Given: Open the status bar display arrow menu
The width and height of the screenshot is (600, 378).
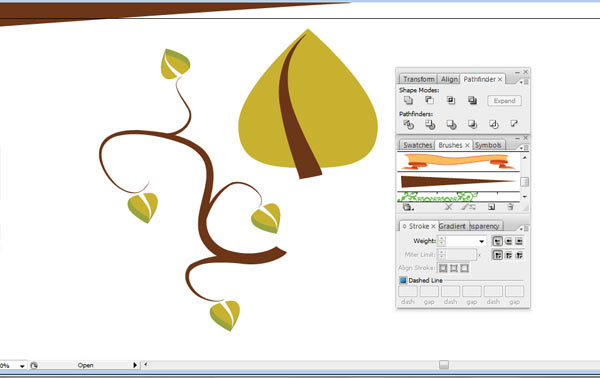Looking at the screenshot, I should [x=135, y=365].
